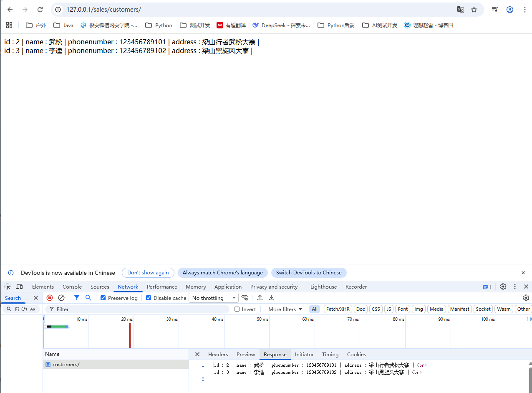Image resolution: width=532 pixels, height=393 pixels.
Task: Open the media control icon in toolbar
Action: click(x=495, y=10)
